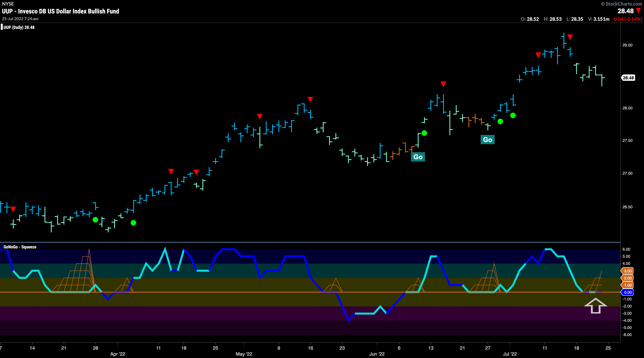Click the '23' date label in May
The width and height of the screenshot is (644, 358).
pyautogui.click(x=342, y=348)
